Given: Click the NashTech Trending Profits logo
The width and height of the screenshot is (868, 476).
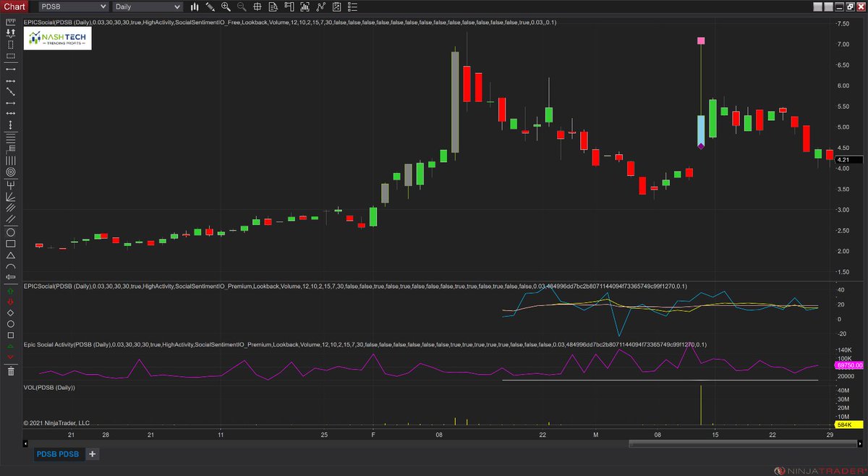Looking at the screenshot, I should coord(59,39).
